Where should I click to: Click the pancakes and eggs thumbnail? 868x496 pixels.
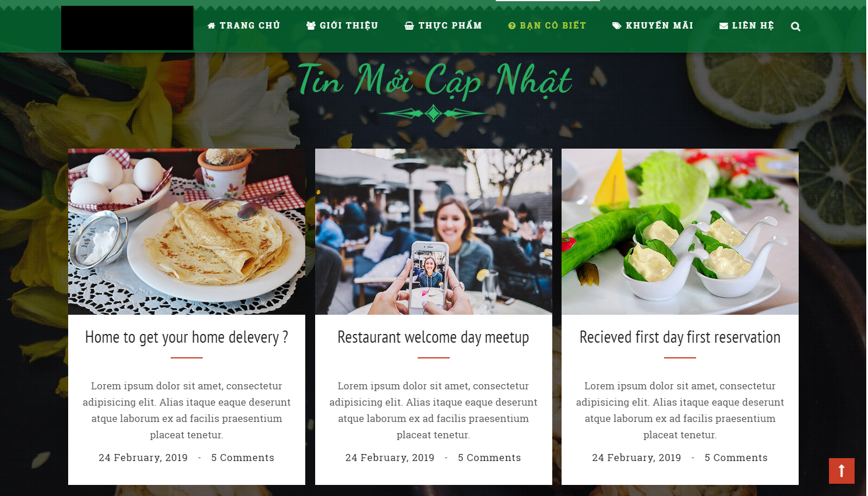186,231
